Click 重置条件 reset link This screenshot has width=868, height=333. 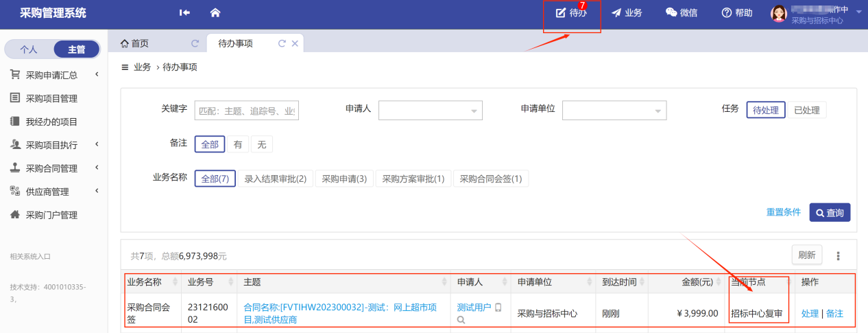click(783, 212)
